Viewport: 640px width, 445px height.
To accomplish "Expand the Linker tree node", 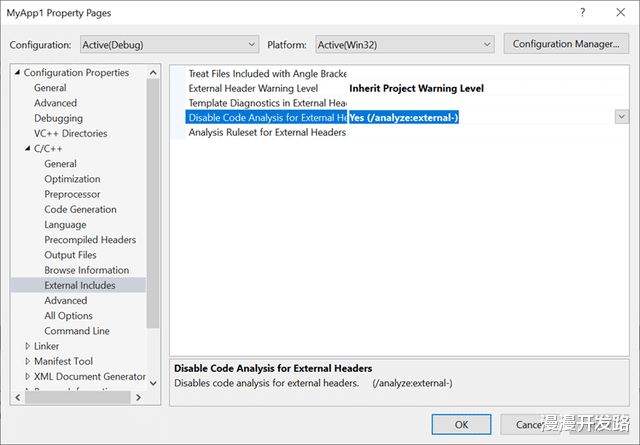I will coord(27,346).
